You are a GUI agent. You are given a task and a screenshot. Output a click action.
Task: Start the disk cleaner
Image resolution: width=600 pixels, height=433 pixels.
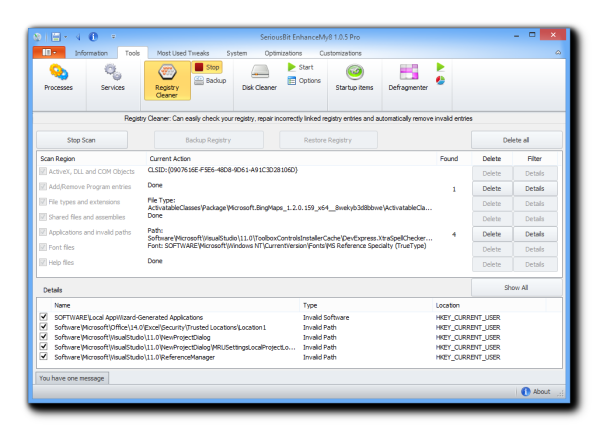coord(301,67)
